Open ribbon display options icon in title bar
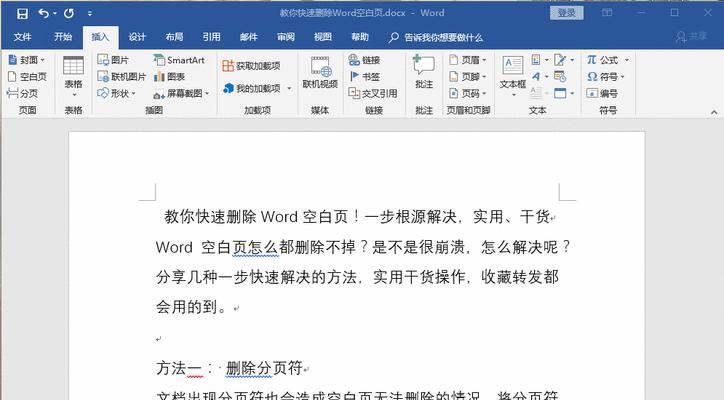This screenshot has height=400, width=724. [607, 13]
